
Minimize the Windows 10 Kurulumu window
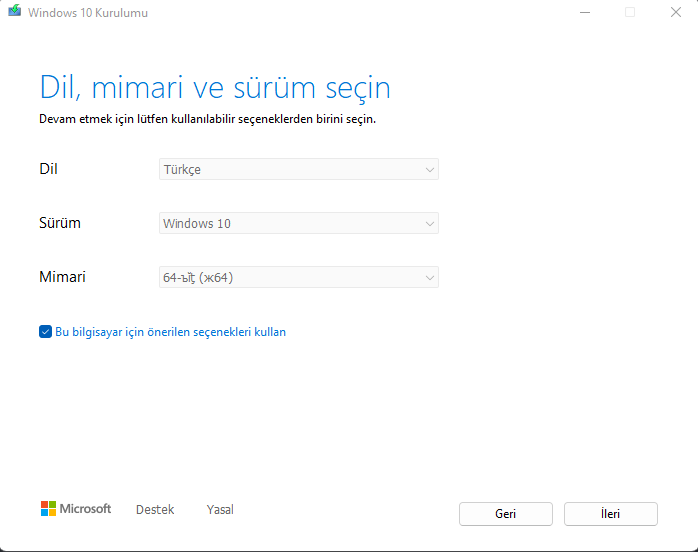585,12
